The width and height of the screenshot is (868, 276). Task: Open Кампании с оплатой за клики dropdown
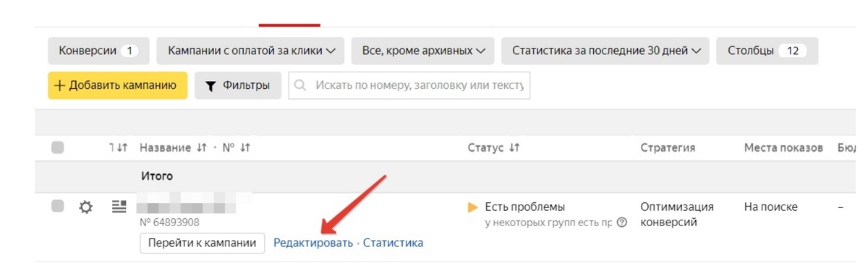click(251, 51)
